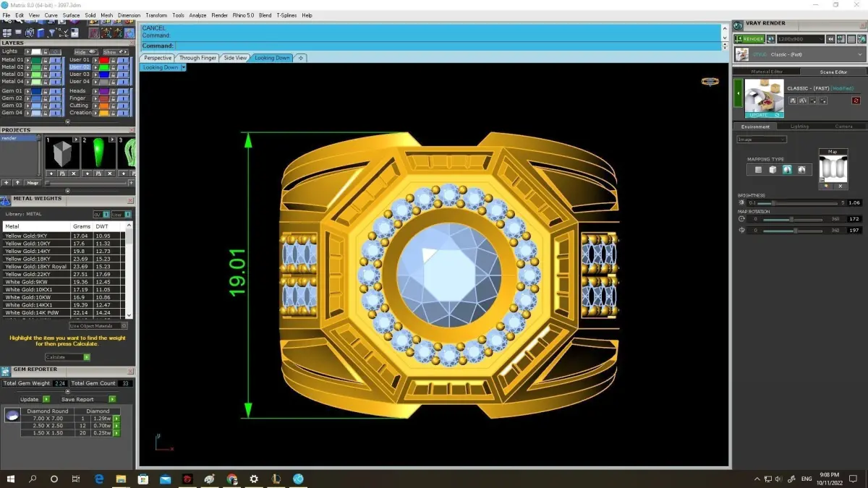The width and height of the screenshot is (868, 488).
Task: Click green arrow for the 7.00 X 7.00 diamond row
Action: 116,419
